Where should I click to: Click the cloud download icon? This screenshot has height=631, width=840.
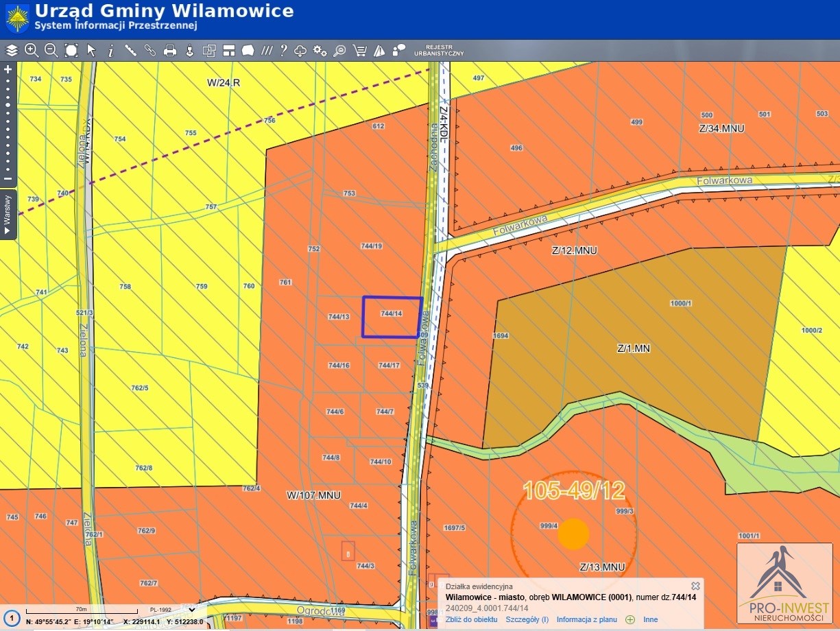tap(300, 50)
